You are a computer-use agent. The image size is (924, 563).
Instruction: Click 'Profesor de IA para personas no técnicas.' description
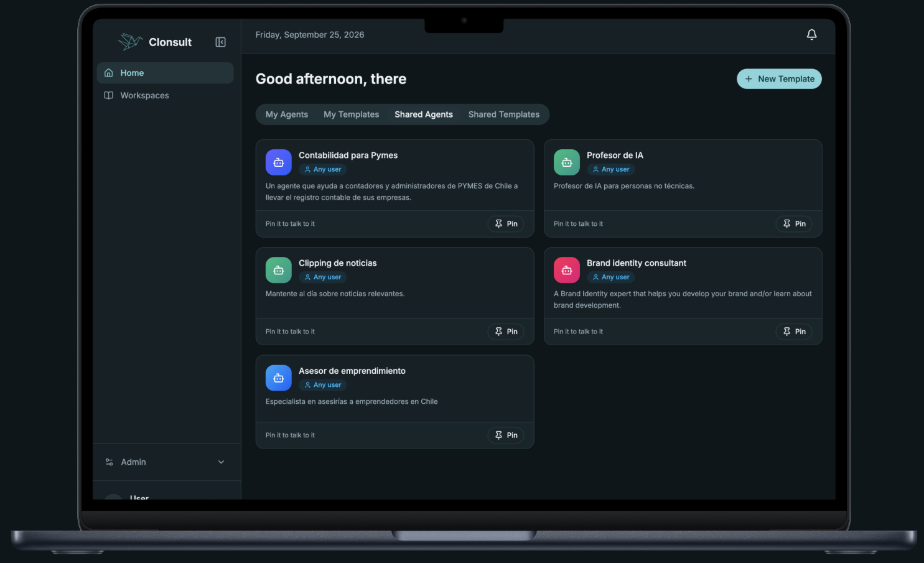[624, 186]
